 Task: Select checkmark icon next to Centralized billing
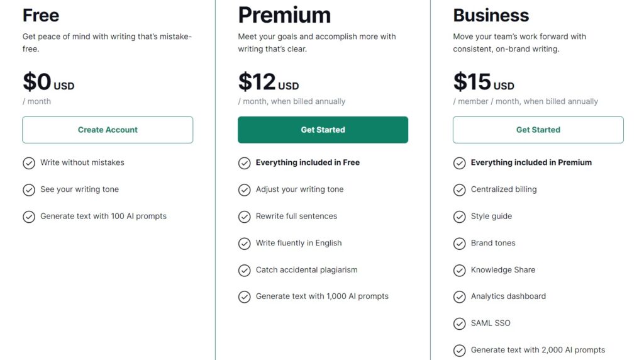coord(460,190)
